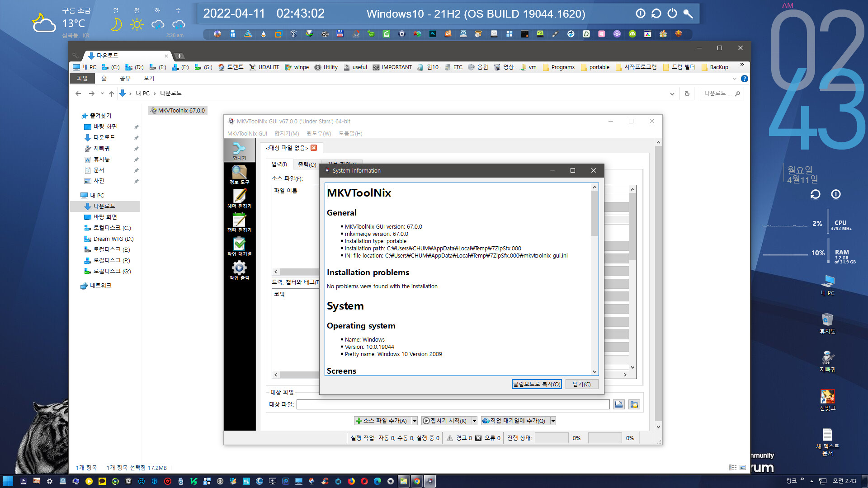The height and width of the screenshot is (488, 868).
Task: Click 클립보드로 복사(O) button
Action: pyautogui.click(x=537, y=384)
